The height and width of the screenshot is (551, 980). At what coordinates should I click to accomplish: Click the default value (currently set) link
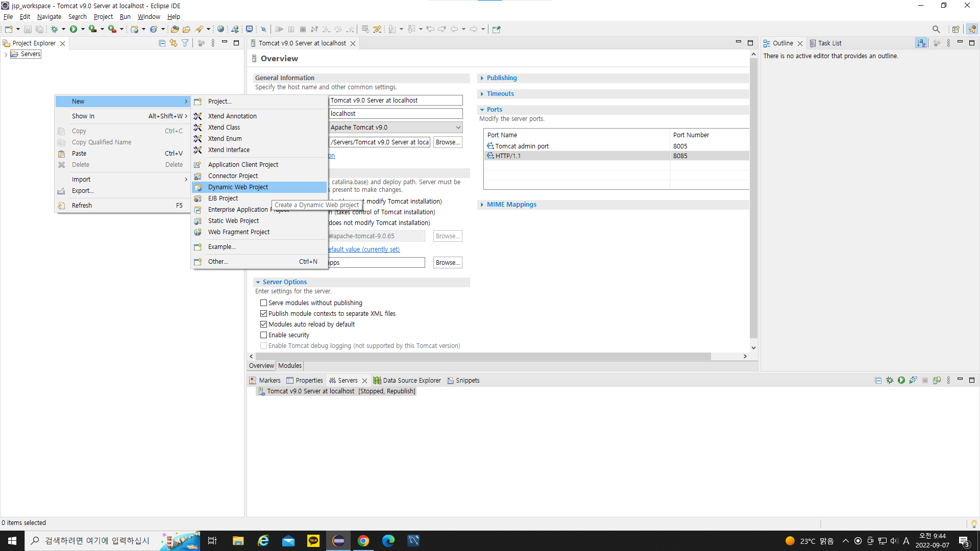coord(364,249)
